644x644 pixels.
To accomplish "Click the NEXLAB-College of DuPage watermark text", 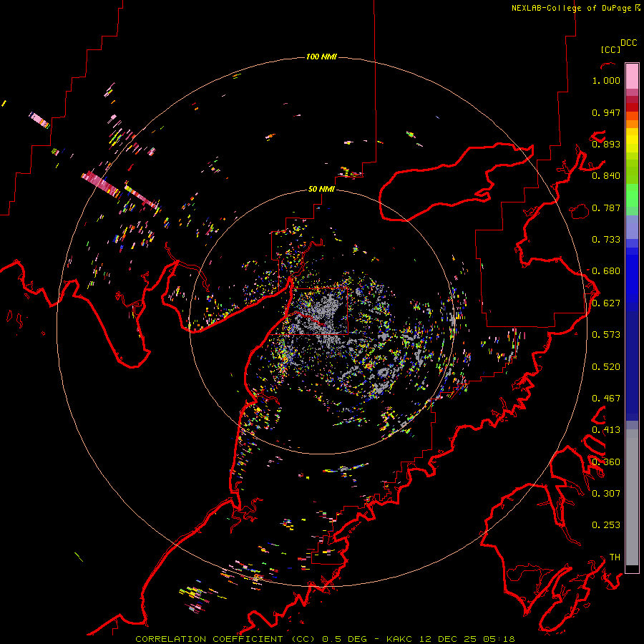I will [x=575, y=8].
